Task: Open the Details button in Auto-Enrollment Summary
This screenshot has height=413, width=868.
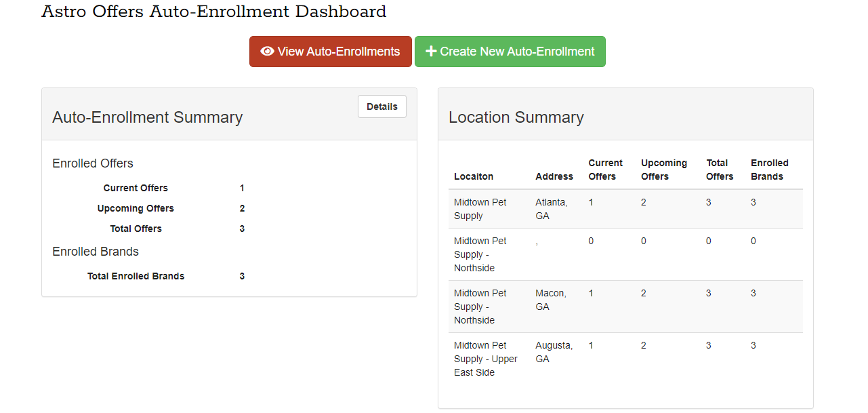Action: coord(381,106)
